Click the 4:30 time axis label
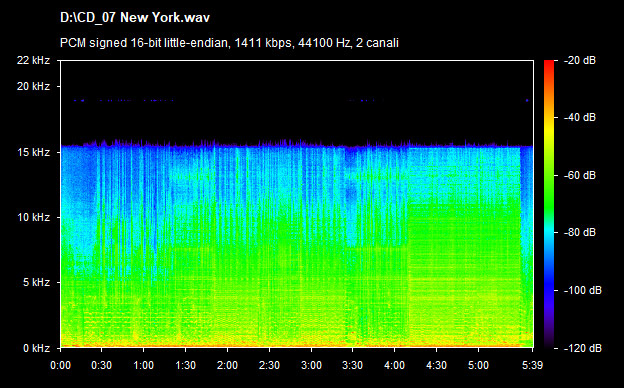Image resolution: width=624 pixels, height=388 pixels. [x=437, y=365]
